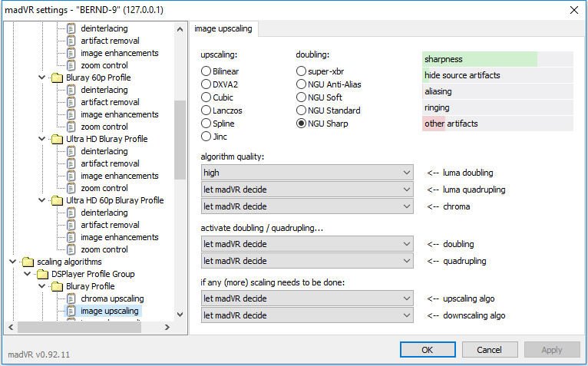588x366 pixels.
Task: Click image enhancements page icon under Ultra HD Bluray Profile
Action: tap(71, 176)
